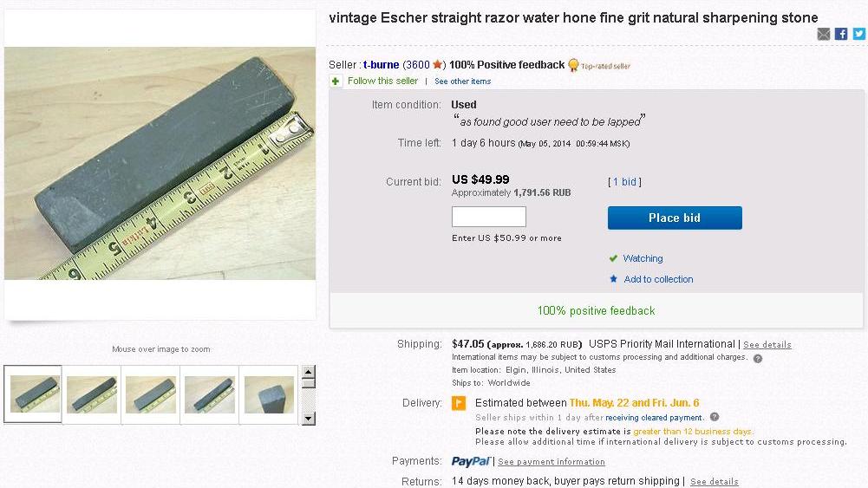Select the last thumbnail showing stone end

pyautogui.click(x=269, y=394)
